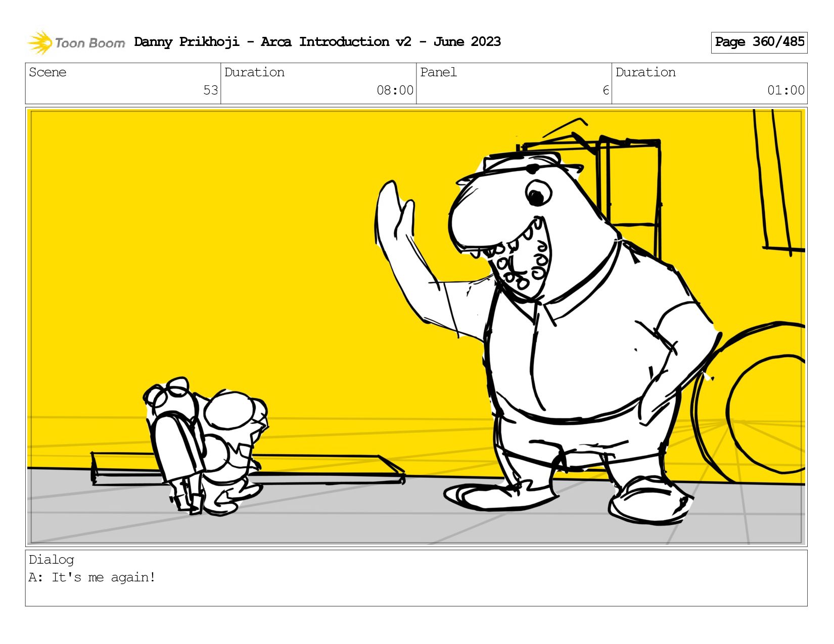Select the dialog line "A: It's me again!"
The height and width of the screenshot is (644, 834).
coord(92,577)
